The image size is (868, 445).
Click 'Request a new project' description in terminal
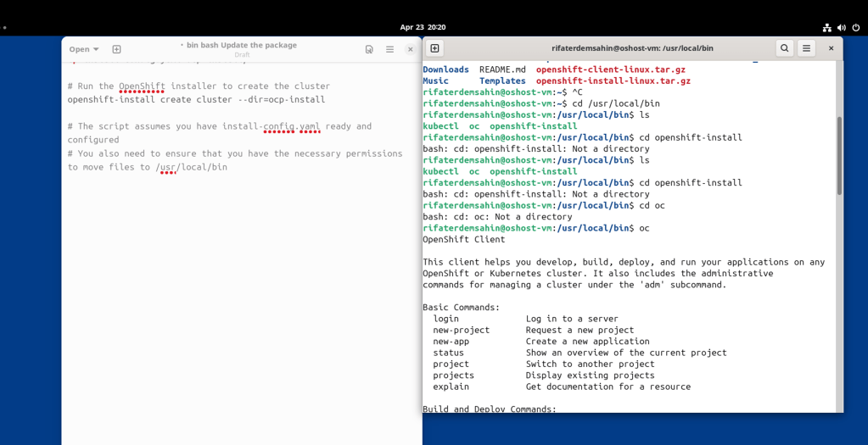click(x=580, y=330)
